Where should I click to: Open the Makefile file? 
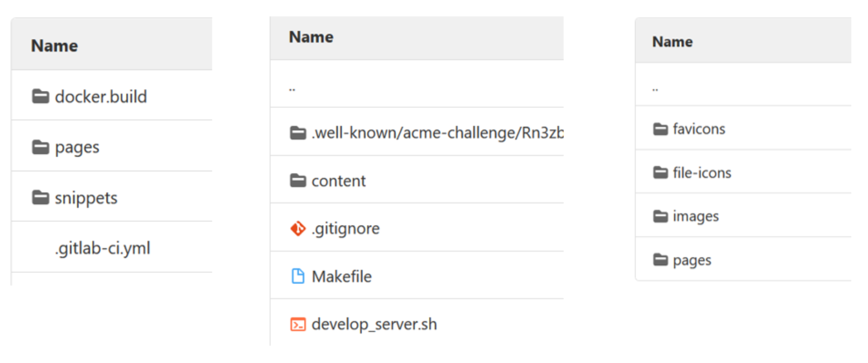341,276
